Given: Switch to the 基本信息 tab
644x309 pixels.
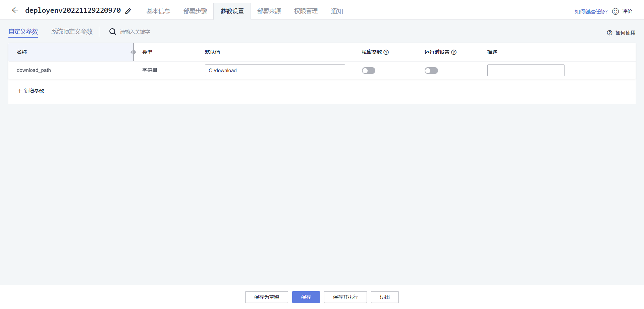Looking at the screenshot, I should 158,11.
